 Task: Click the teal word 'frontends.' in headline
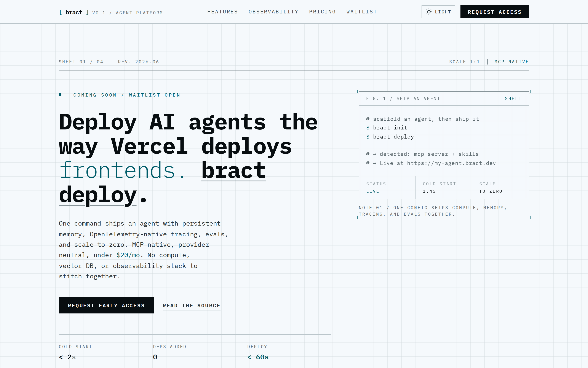pos(122,170)
